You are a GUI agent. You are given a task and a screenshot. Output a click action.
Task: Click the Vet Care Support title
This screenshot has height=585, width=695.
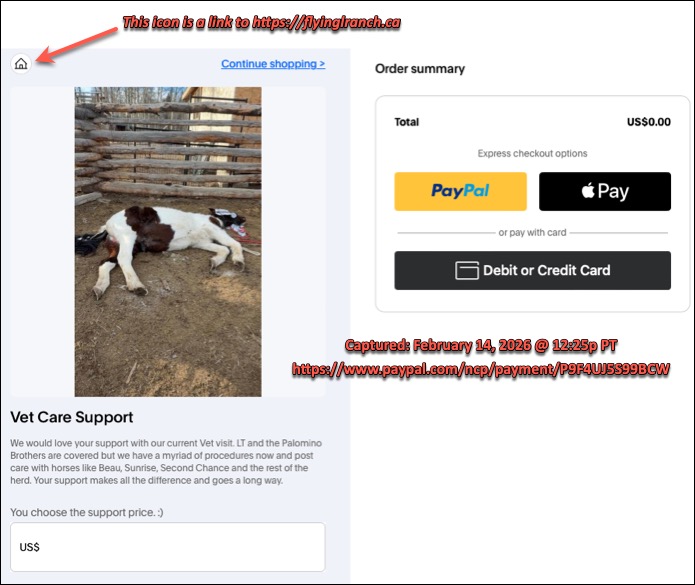pos(72,417)
